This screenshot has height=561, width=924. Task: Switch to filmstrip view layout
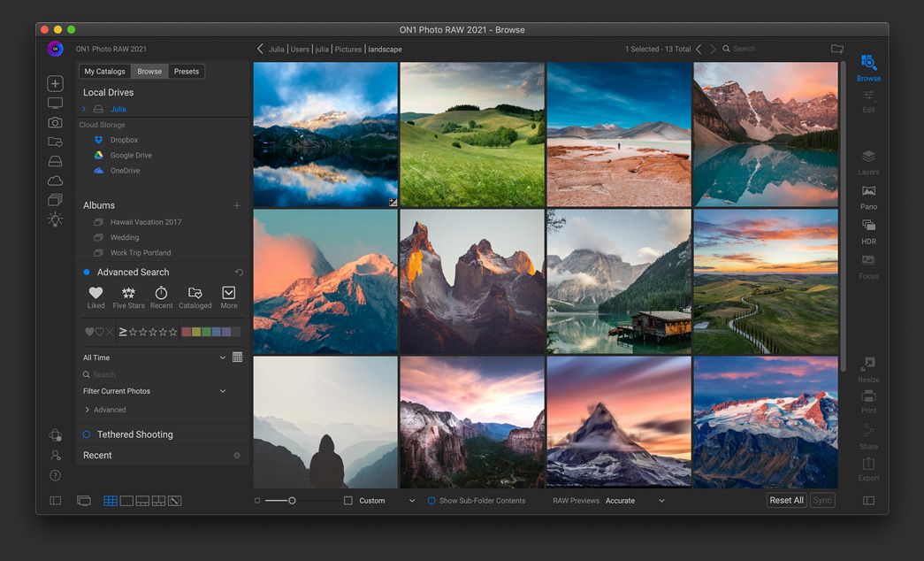pyautogui.click(x=142, y=501)
